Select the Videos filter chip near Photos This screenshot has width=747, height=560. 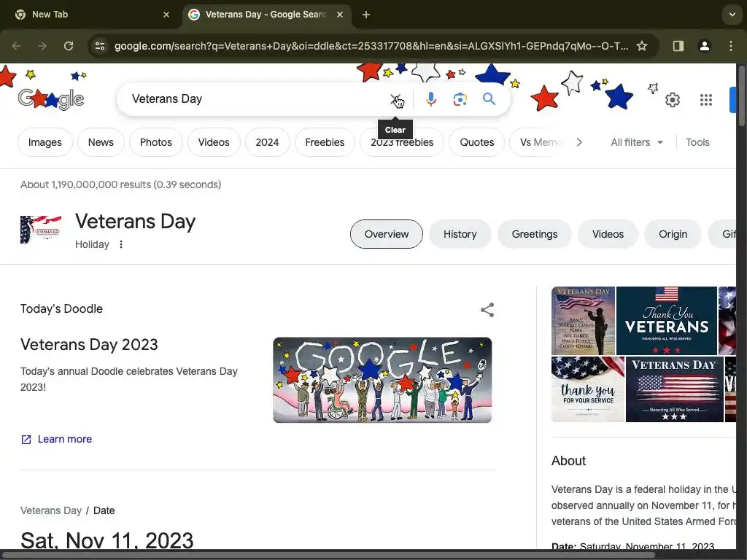pos(214,142)
